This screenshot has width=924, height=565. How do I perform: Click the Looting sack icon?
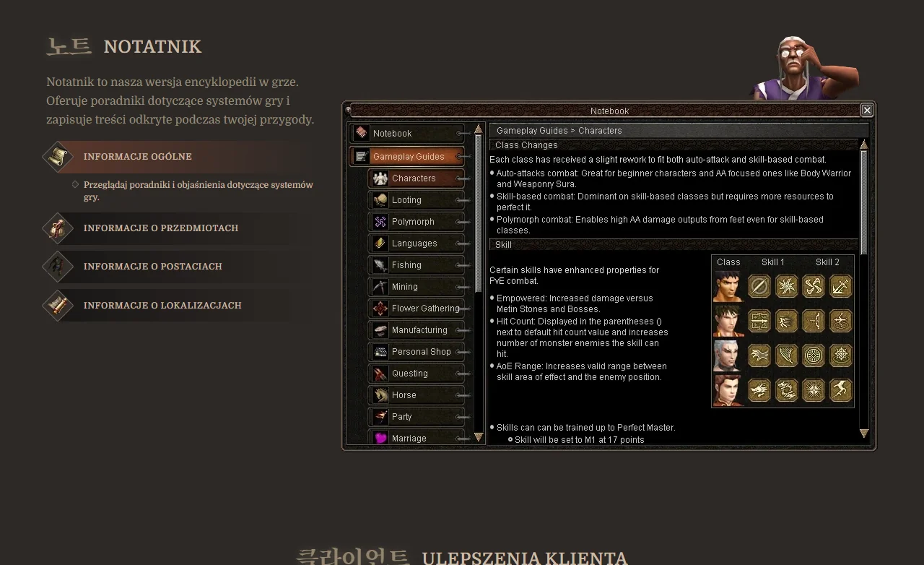click(380, 200)
